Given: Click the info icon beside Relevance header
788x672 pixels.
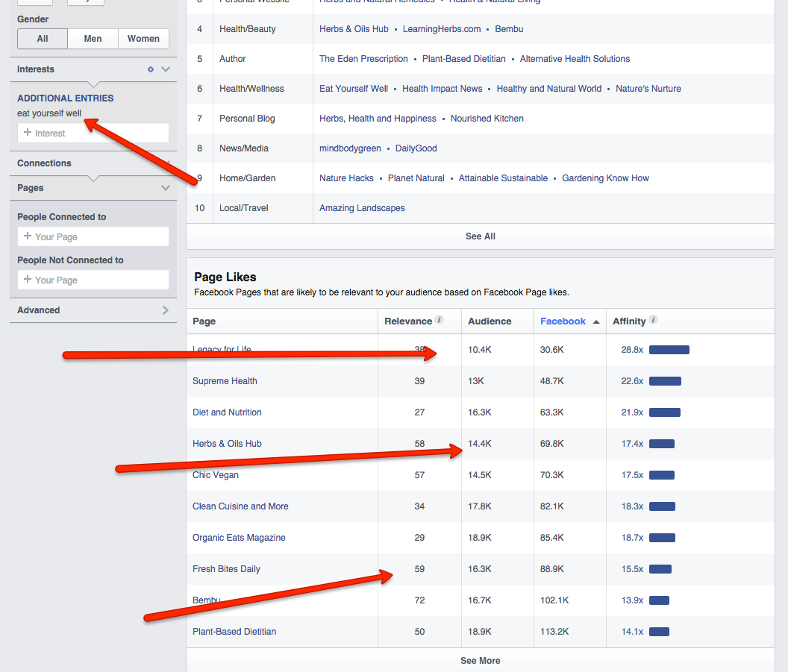Looking at the screenshot, I should (x=440, y=321).
